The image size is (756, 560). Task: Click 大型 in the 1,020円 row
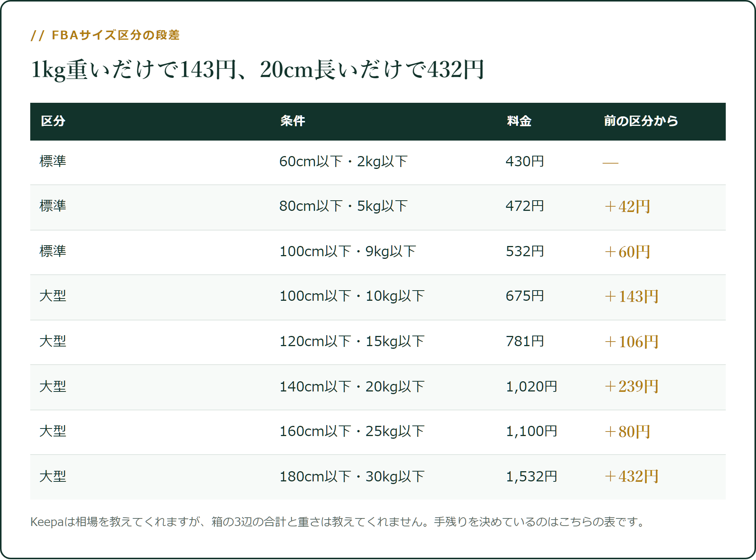pos(53,387)
